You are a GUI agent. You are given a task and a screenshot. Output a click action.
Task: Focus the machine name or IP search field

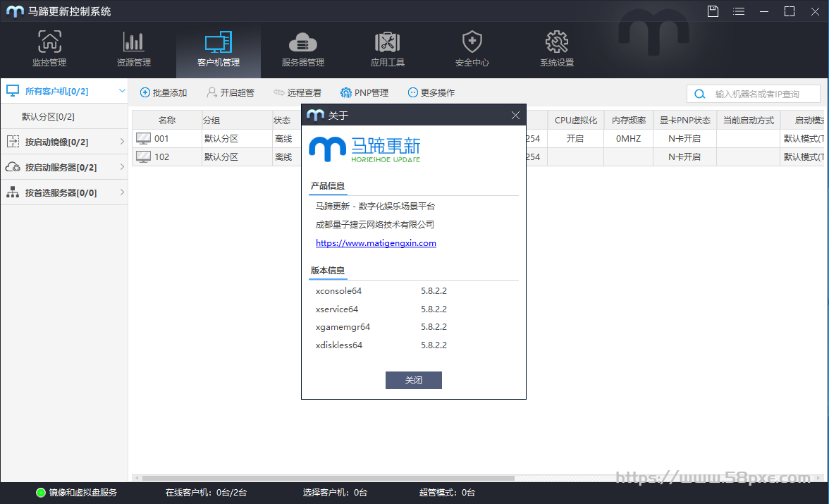tap(754, 94)
